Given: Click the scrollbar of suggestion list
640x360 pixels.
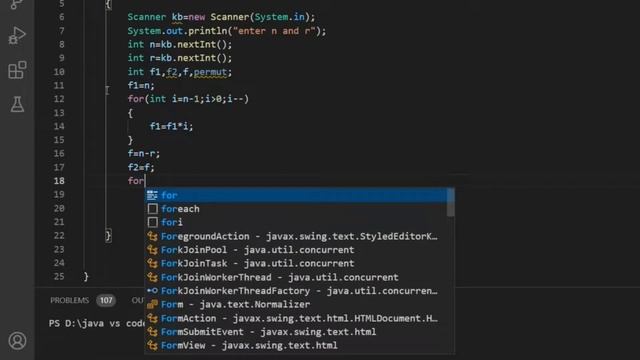Looking at the screenshot, I should click(x=451, y=203).
